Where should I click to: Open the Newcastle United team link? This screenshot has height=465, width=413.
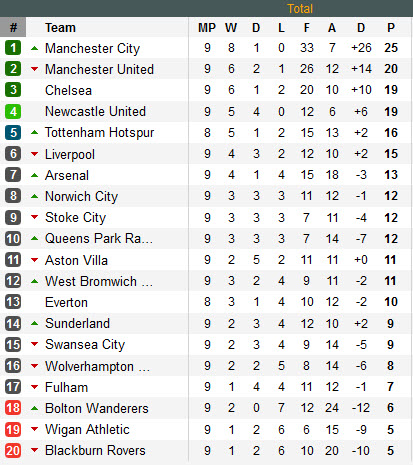point(95,111)
